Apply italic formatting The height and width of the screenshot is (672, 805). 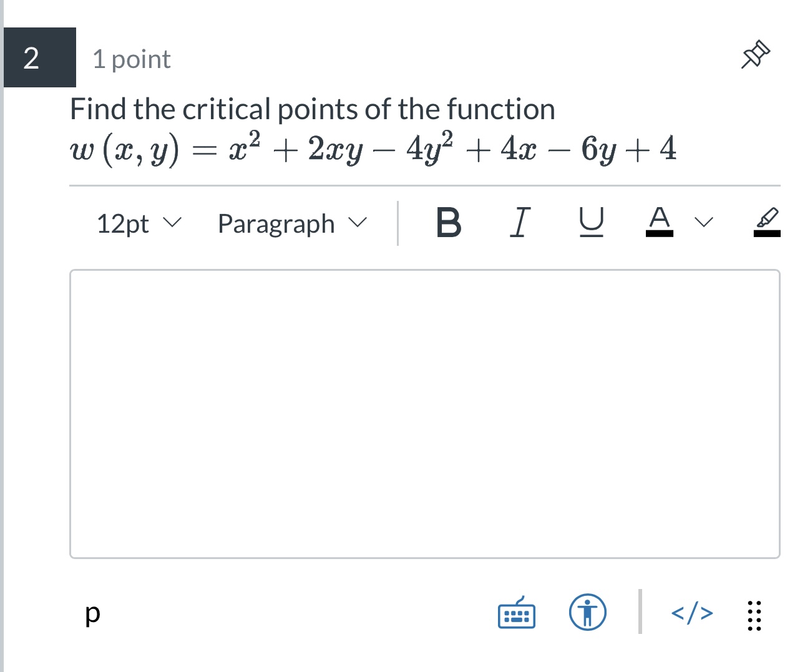[520, 223]
